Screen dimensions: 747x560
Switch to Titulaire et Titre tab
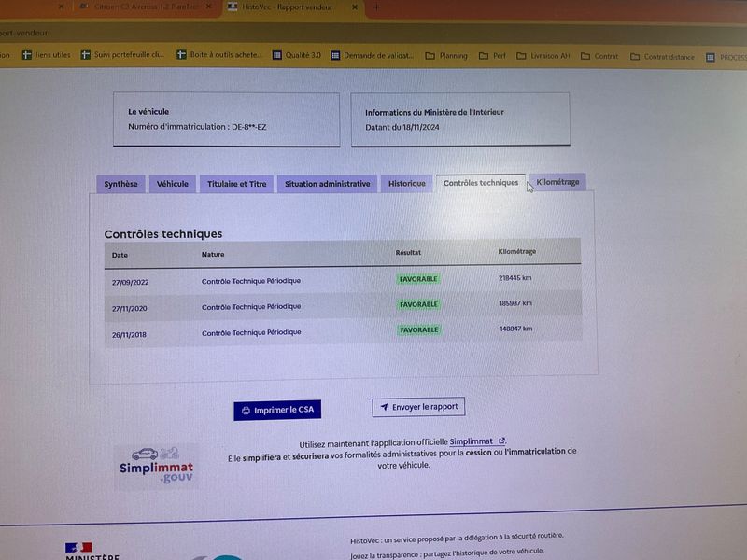click(x=237, y=184)
